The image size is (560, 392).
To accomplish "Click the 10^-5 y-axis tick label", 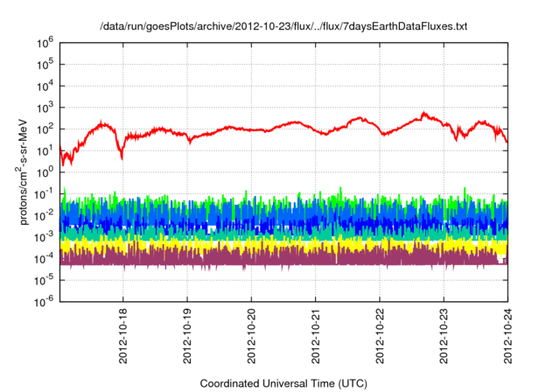I will (44, 280).
